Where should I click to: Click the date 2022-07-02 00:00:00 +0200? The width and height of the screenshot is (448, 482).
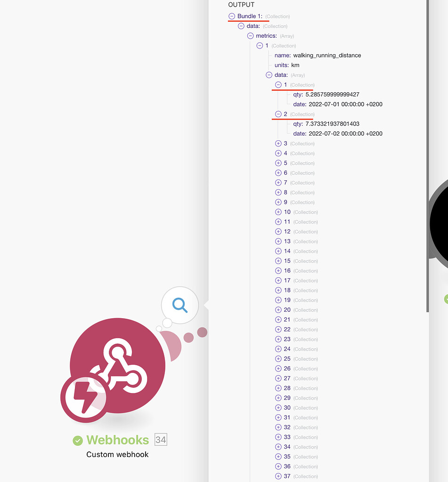[x=344, y=133]
